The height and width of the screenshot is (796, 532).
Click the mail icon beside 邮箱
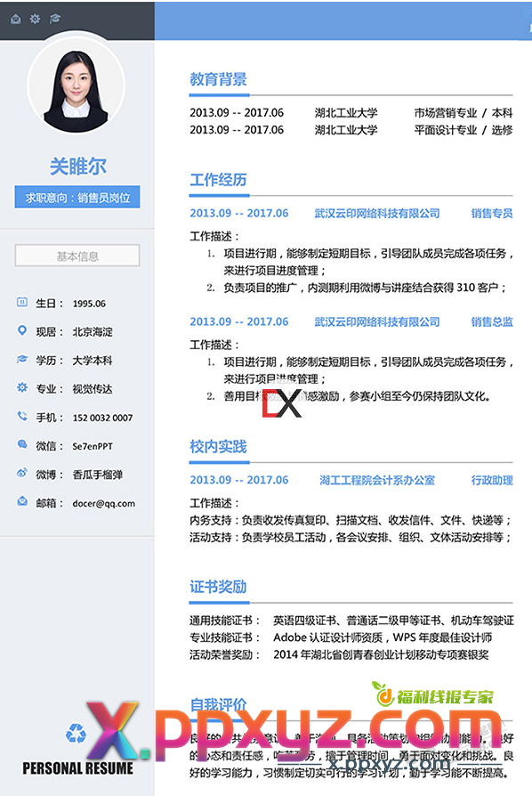pos(22,501)
